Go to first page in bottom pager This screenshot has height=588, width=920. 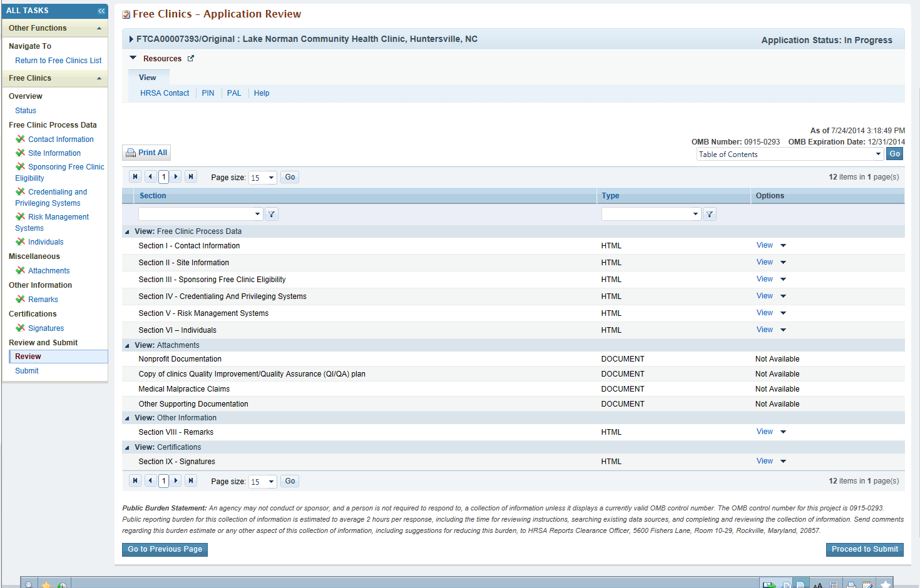135,480
